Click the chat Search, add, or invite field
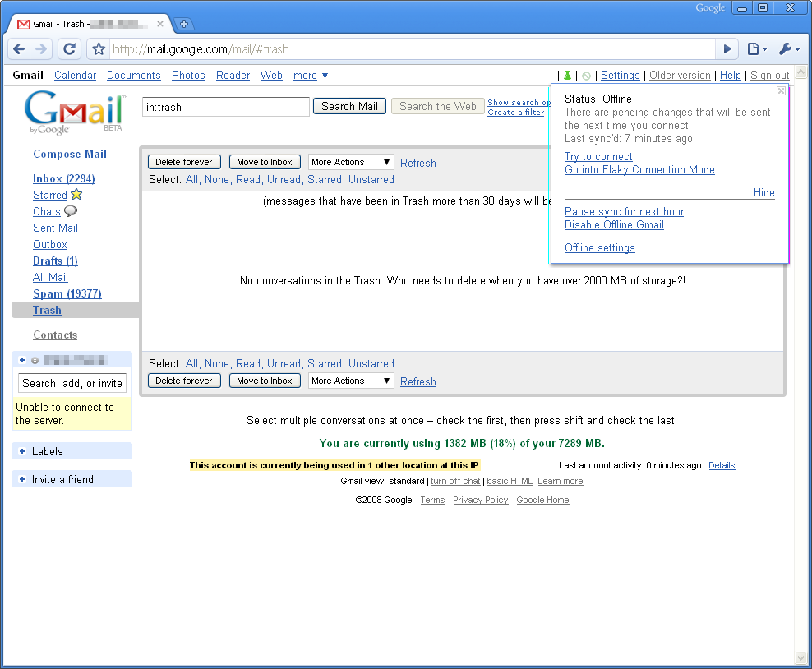This screenshot has height=669, width=812. [x=72, y=383]
